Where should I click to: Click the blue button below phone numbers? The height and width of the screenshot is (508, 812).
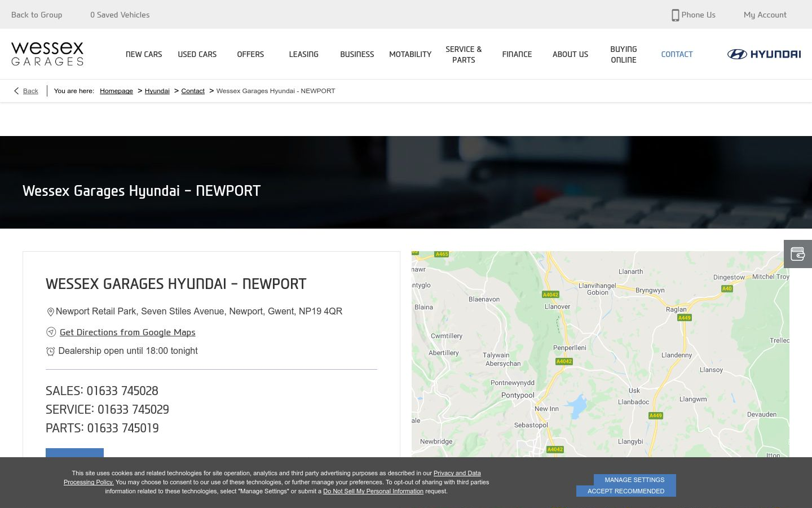pos(74,453)
